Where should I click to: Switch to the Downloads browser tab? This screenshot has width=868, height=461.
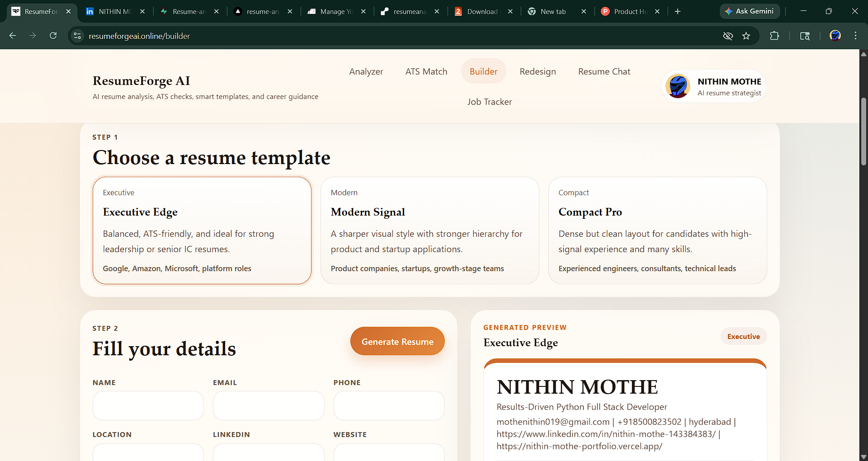pyautogui.click(x=481, y=11)
